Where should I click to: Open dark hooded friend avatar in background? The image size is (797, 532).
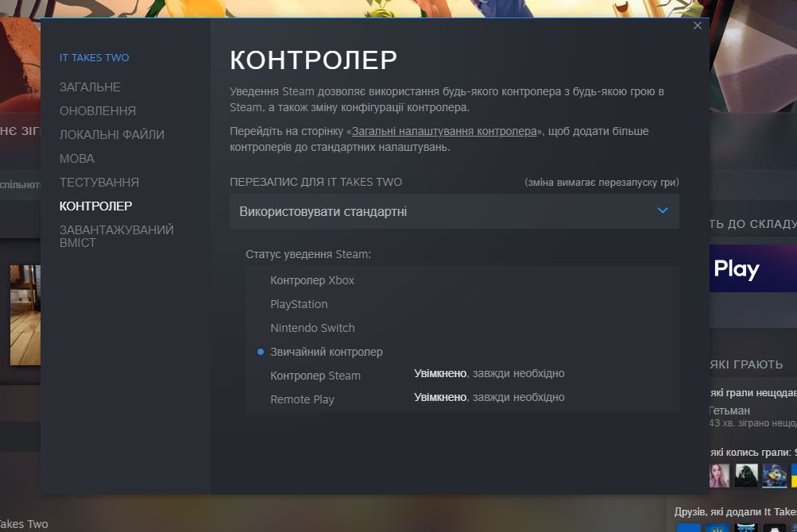click(745, 476)
